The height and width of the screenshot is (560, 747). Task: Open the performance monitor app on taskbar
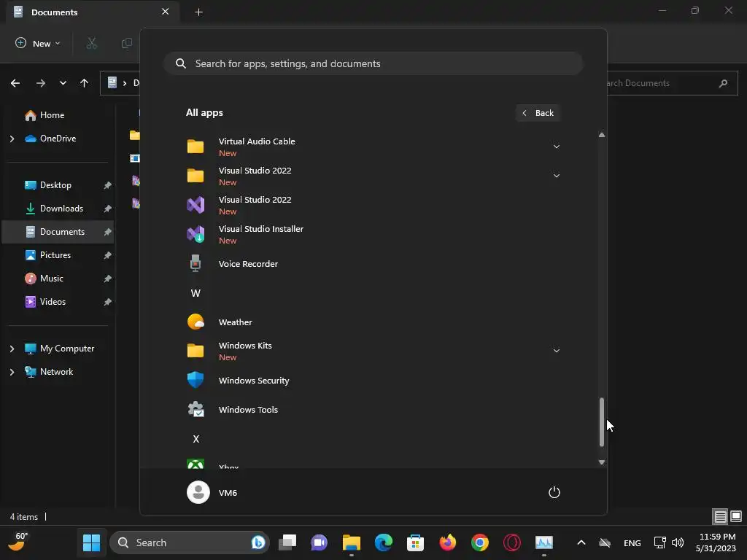tap(544, 542)
